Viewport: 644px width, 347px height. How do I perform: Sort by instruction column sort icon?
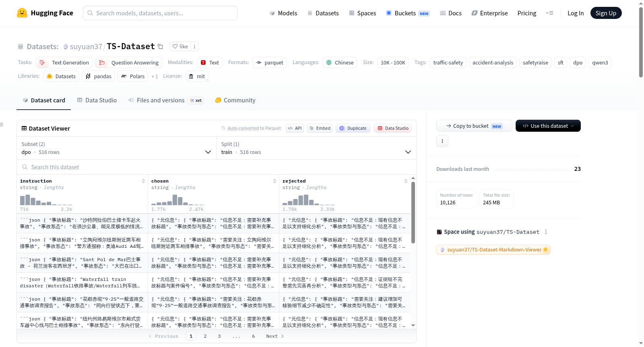(143, 181)
